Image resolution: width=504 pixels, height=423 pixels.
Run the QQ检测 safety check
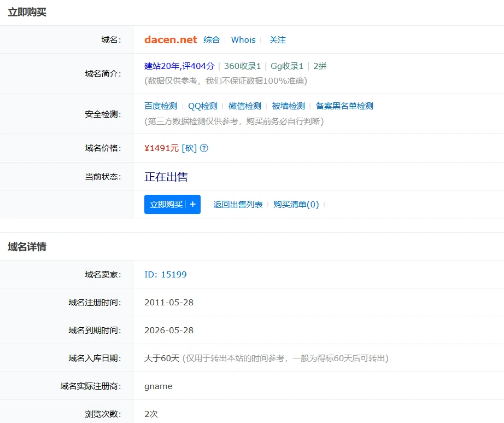coord(203,106)
